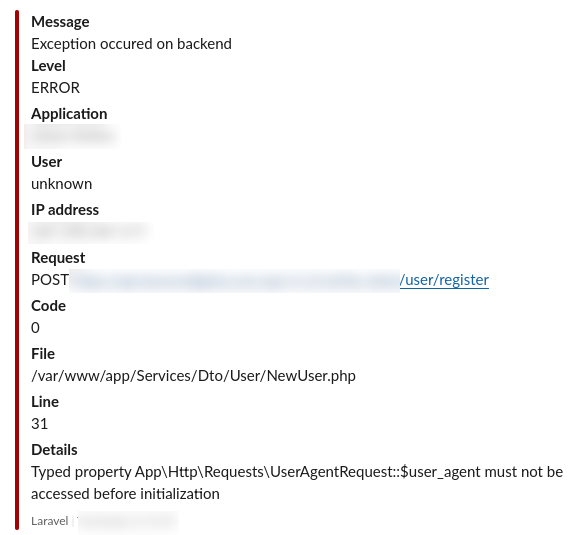Click the Application heading
This screenshot has width=578, height=535.
(69, 114)
